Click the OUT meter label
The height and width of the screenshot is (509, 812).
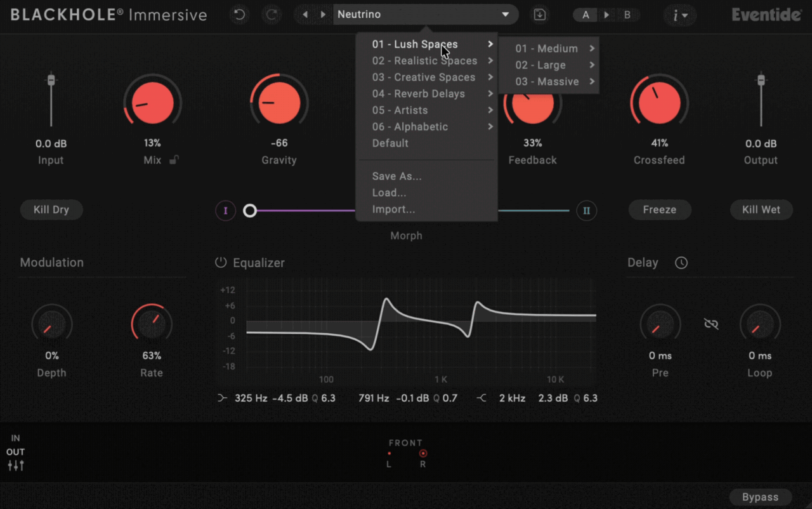pos(15,452)
